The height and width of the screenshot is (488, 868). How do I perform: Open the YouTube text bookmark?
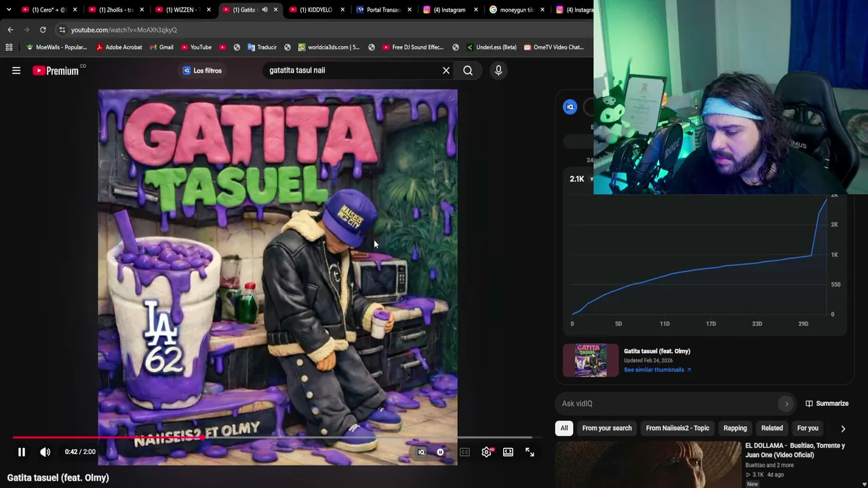196,47
